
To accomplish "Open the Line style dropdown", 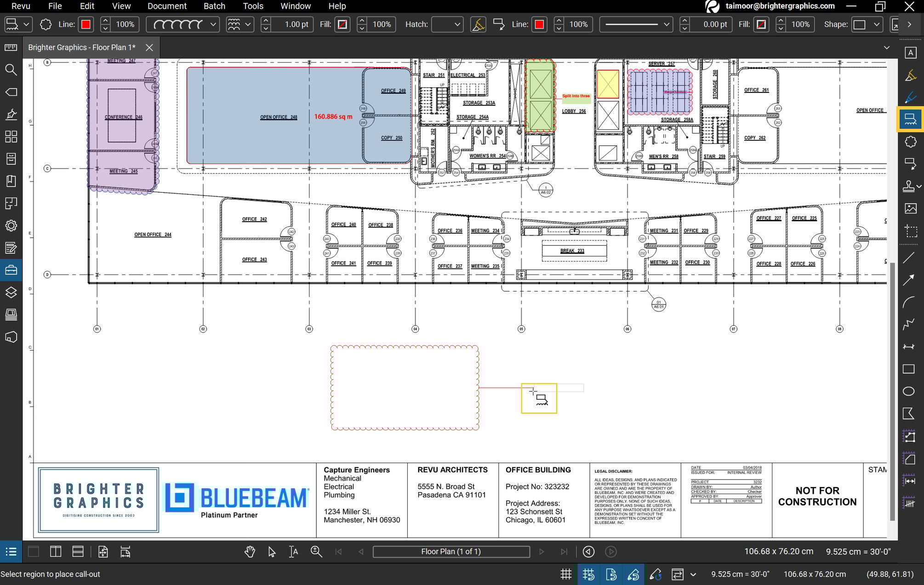I will coord(636,24).
